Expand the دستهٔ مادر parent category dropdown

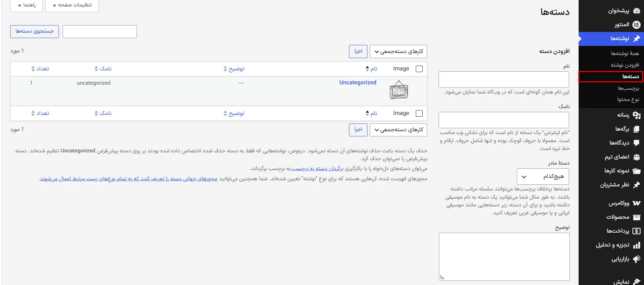[543, 177]
